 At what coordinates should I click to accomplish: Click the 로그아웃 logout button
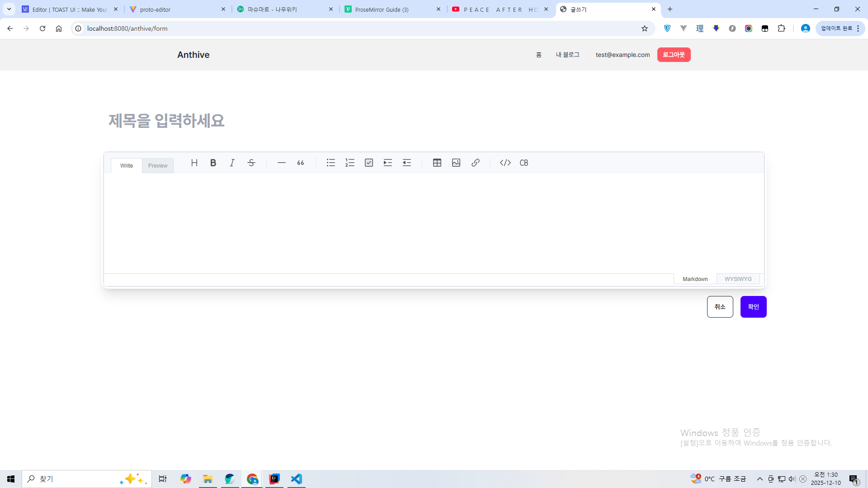pyautogui.click(x=674, y=55)
